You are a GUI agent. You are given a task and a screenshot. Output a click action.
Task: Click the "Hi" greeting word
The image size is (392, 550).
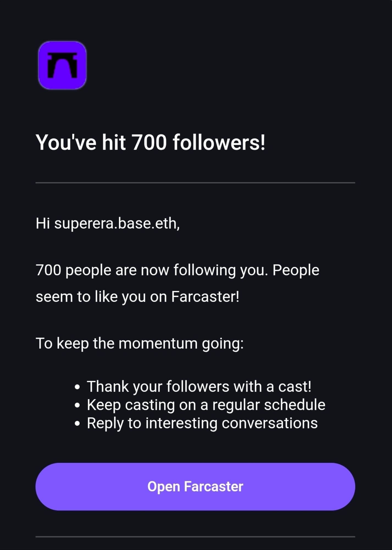(43, 223)
